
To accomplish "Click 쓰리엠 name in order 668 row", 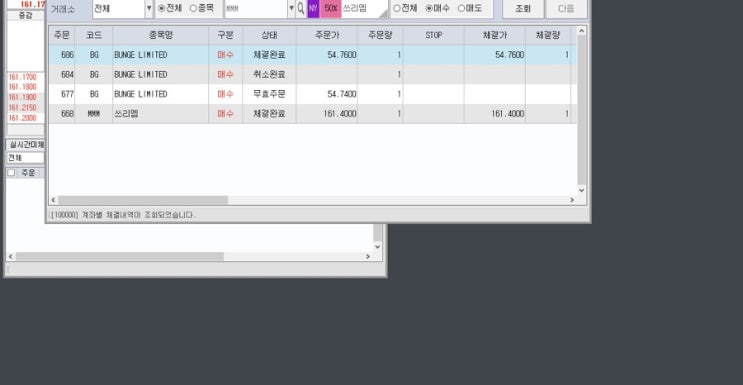I will (126, 114).
